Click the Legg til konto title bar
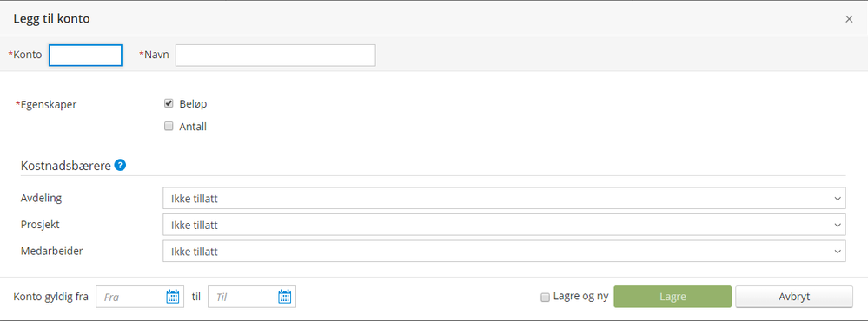This screenshot has width=868, height=321. 51,19
